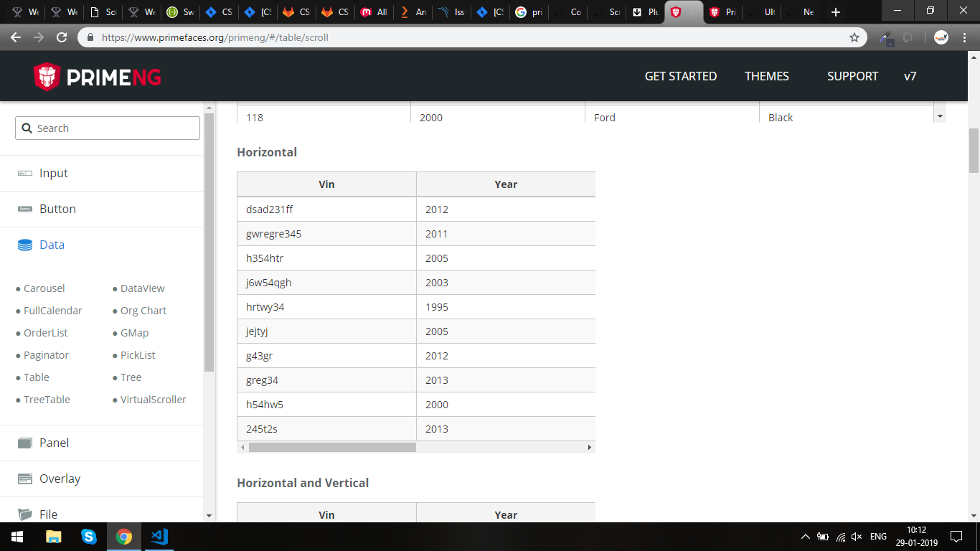Open the Windows Start menu
This screenshot has height=551, width=980.
tap(16, 536)
